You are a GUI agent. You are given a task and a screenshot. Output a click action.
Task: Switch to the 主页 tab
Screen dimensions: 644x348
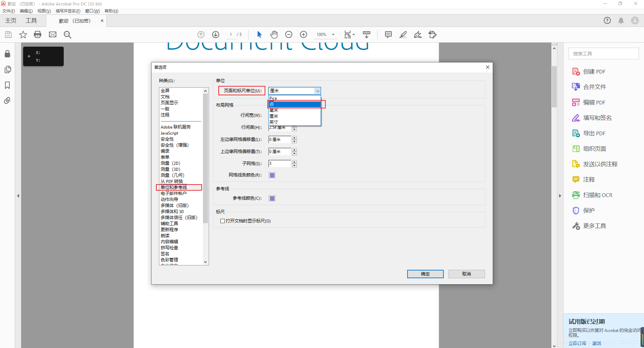pos(11,20)
